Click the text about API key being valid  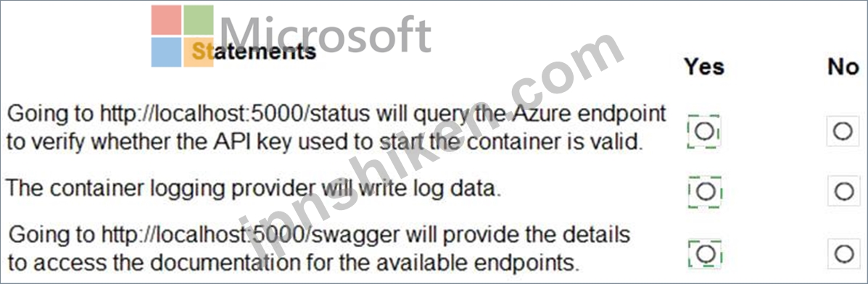325,142
